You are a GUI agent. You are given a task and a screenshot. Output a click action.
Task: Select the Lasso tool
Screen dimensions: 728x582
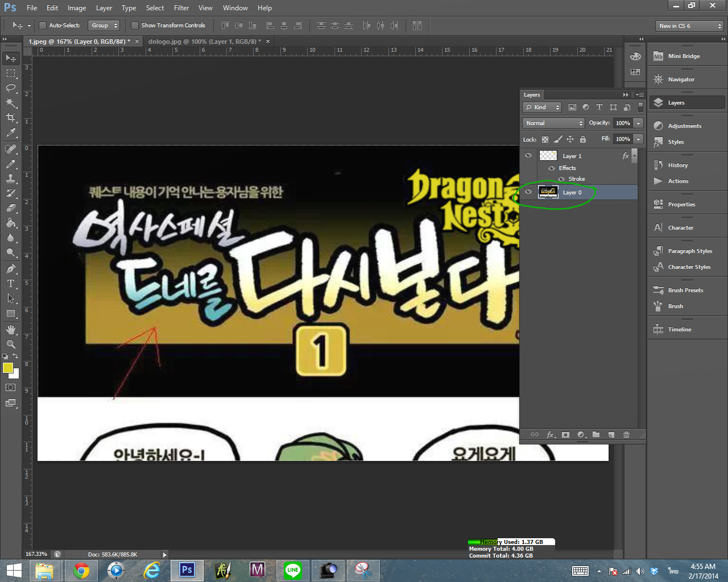pyautogui.click(x=11, y=88)
